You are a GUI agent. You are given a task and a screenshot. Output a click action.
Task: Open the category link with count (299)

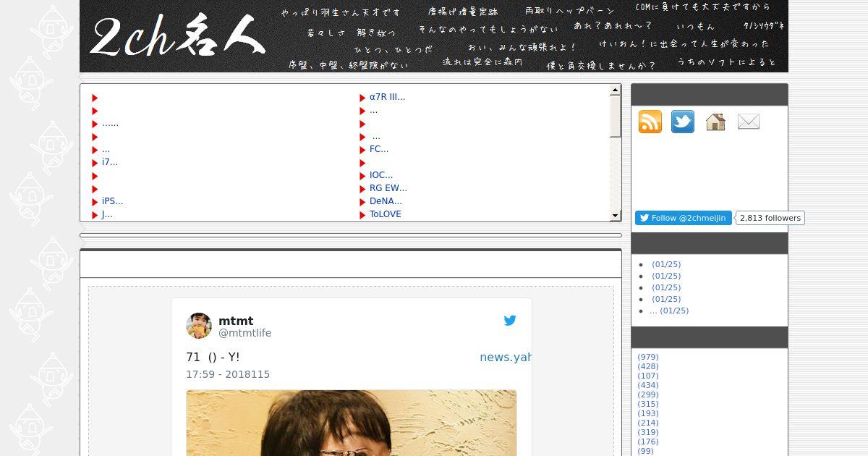648,394
